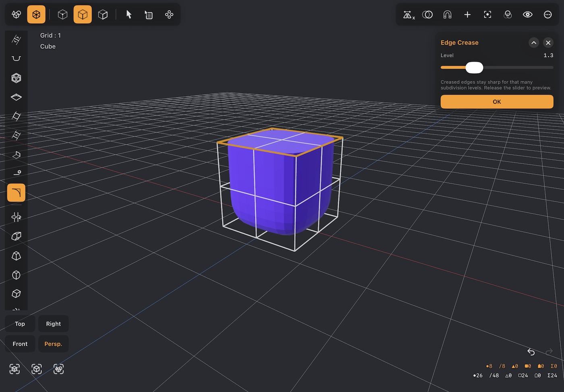Open the more options ellipsis menu
Viewport: 564px width, 392px height.
(x=548, y=15)
